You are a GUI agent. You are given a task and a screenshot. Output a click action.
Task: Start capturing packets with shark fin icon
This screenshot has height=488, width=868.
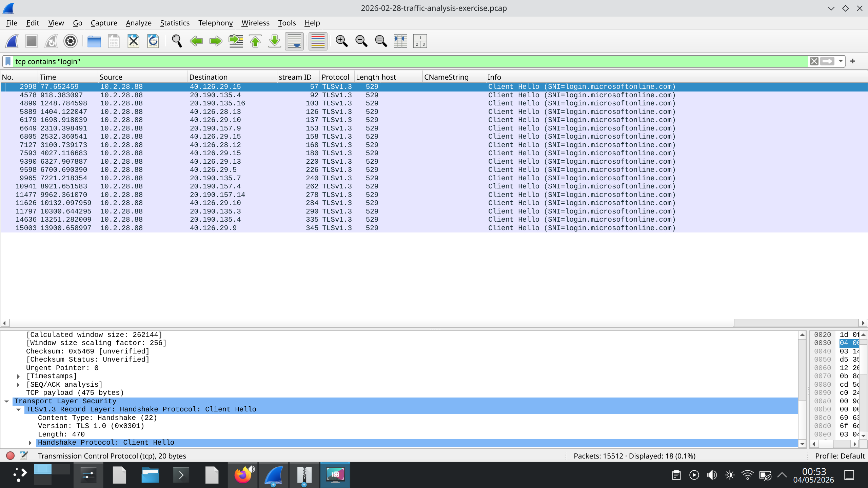point(12,41)
